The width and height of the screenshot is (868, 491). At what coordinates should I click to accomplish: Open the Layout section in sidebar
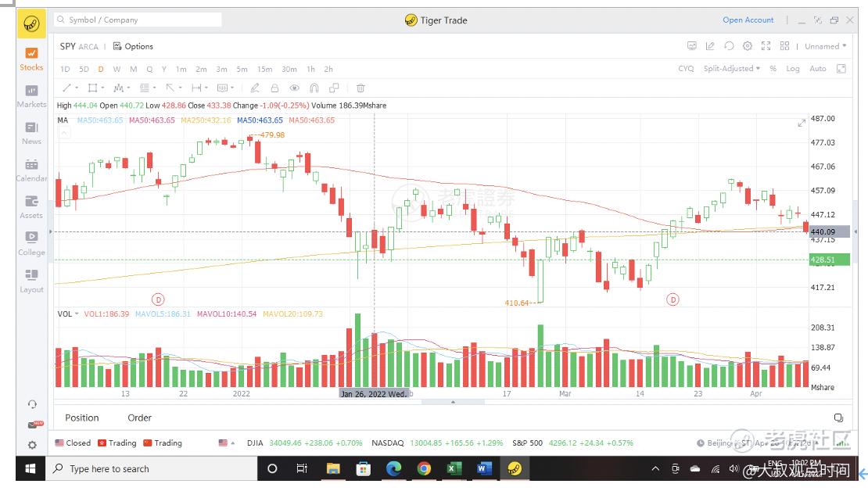[x=31, y=281]
